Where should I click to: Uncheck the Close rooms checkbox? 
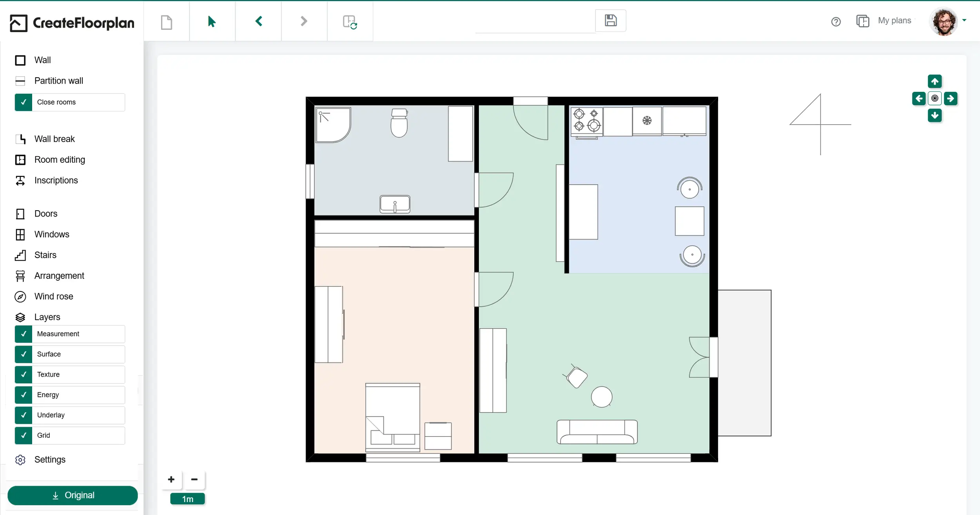(x=24, y=102)
